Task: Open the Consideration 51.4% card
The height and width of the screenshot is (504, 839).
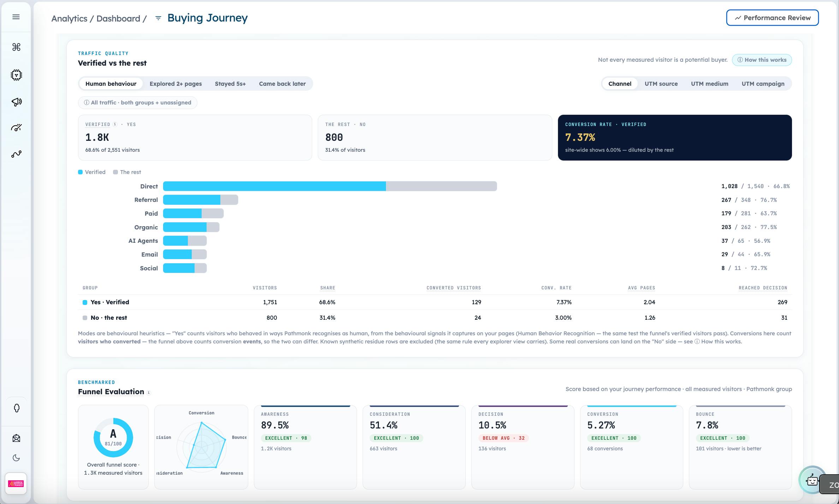Action: point(414,447)
